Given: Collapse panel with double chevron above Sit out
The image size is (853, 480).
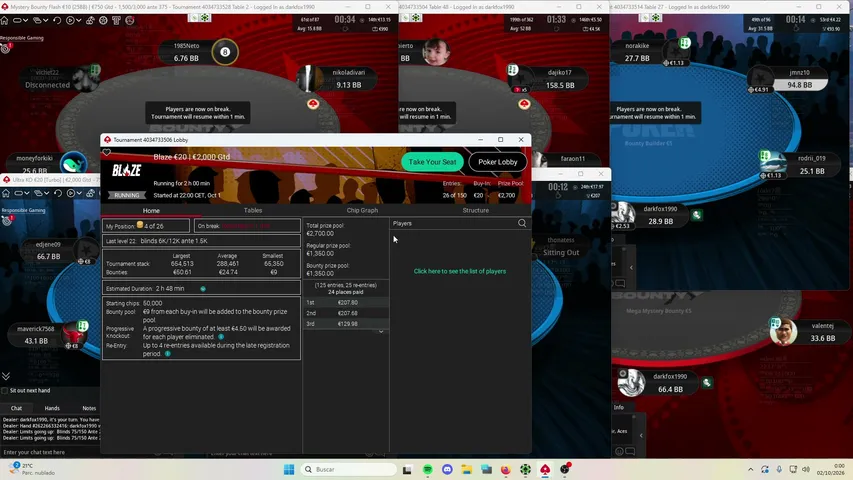Looking at the screenshot, I should (x=6, y=376).
